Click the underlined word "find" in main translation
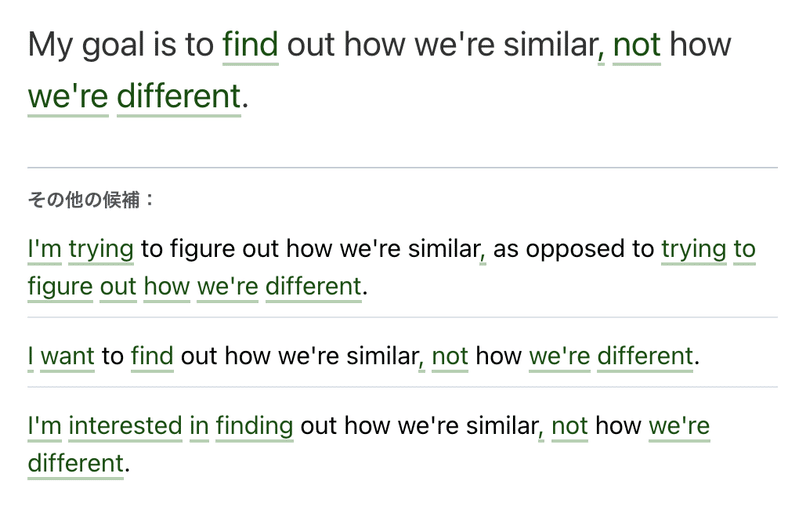This screenshot has width=800, height=506. (x=251, y=45)
